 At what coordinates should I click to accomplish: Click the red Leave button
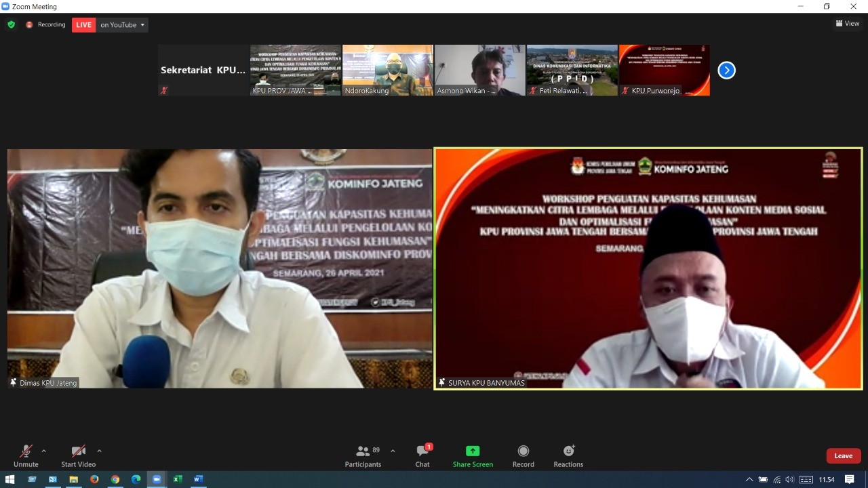[x=843, y=456]
